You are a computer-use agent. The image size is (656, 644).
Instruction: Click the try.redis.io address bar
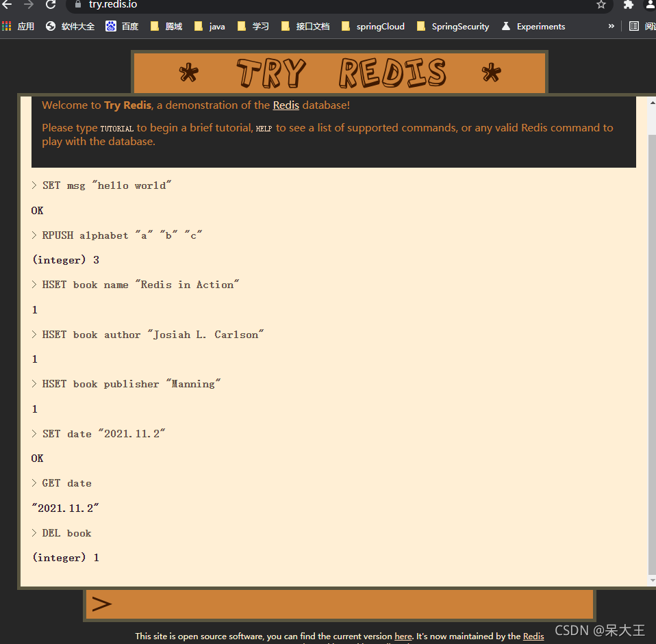pos(339,5)
